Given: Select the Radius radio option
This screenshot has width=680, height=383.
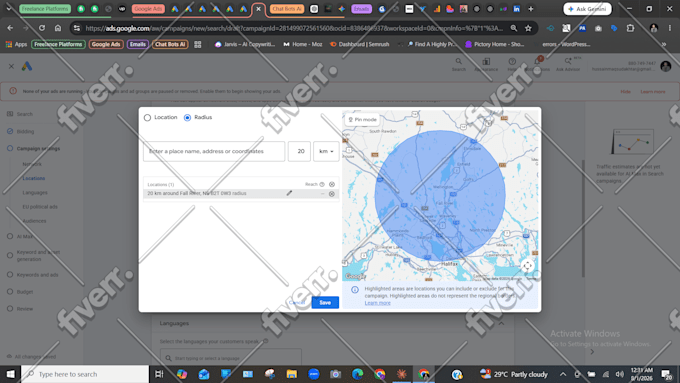Looking at the screenshot, I should [187, 118].
